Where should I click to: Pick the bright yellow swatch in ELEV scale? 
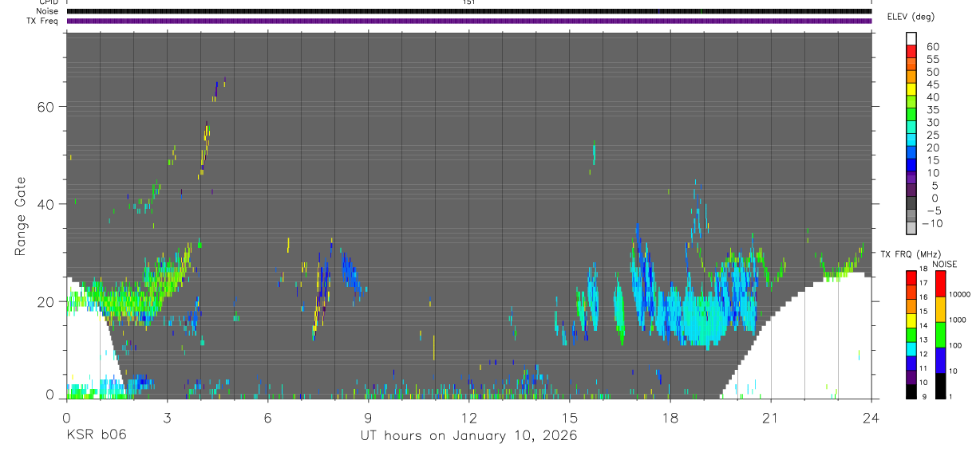tap(911, 88)
